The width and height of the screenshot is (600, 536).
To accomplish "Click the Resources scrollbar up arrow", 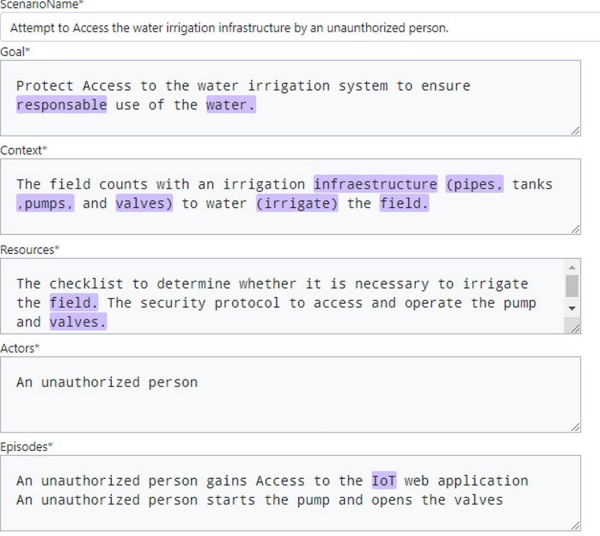I will point(572,267).
